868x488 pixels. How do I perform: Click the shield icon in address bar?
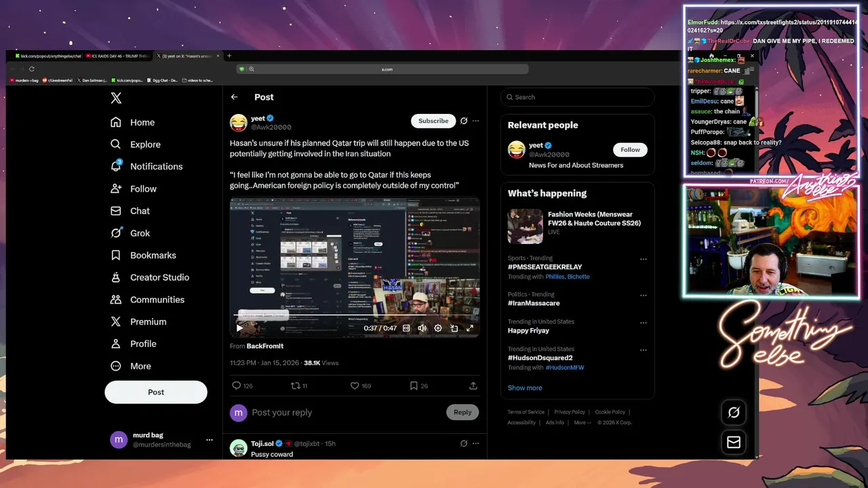click(x=241, y=69)
